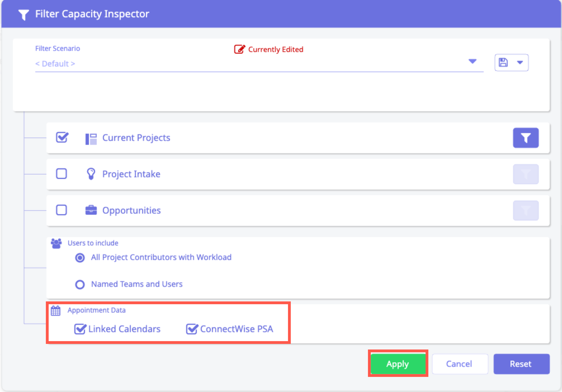Uncheck Linked Calendars appointment data
The image size is (562, 392).
(x=80, y=329)
